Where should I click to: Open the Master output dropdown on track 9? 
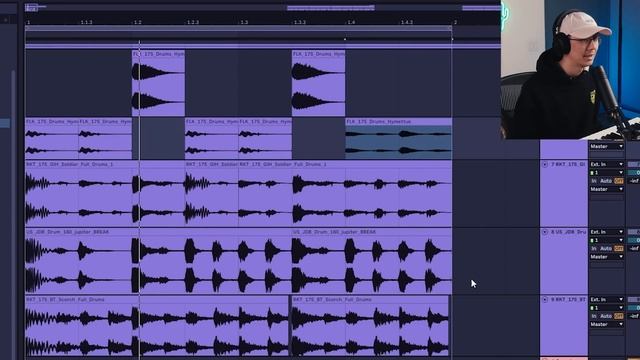pyautogui.click(x=607, y=324)
